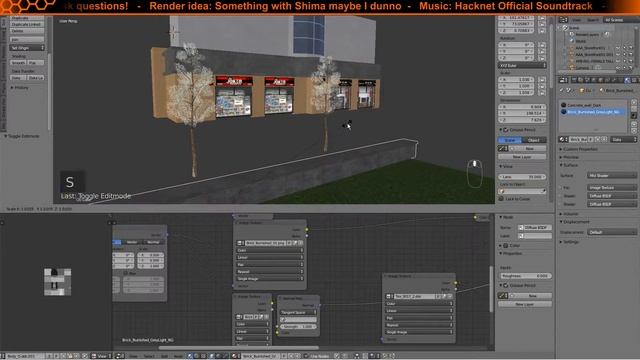Image resolution: width=640 pixels, height=360 pixels.
Task: Switch Mapping node to Vector type
Action: 132,242
